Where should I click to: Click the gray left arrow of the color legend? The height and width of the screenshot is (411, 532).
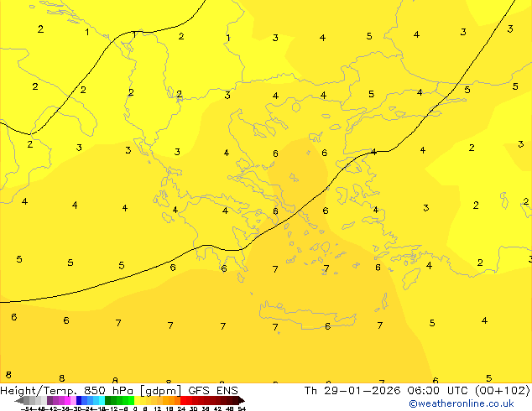pyautogui.click(x=19, y=401)
